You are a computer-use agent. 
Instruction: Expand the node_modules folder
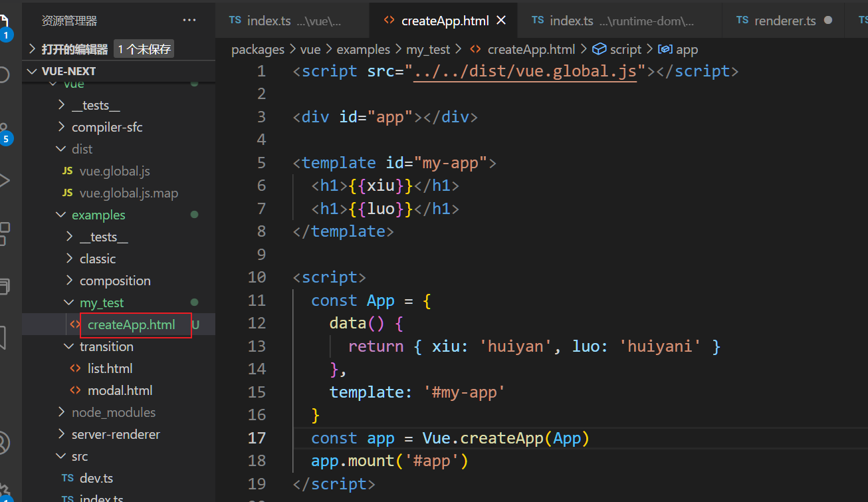(113, 412)
